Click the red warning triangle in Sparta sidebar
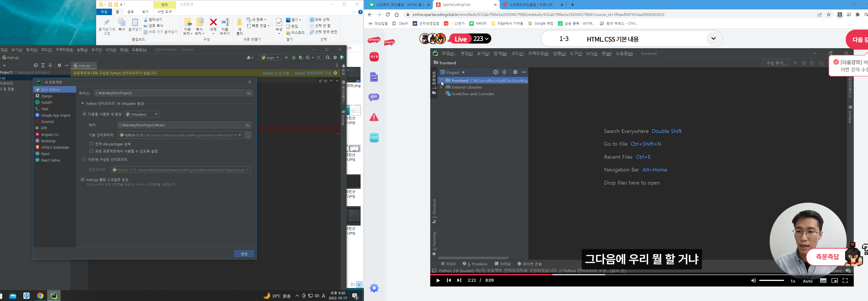 [374, 117]
